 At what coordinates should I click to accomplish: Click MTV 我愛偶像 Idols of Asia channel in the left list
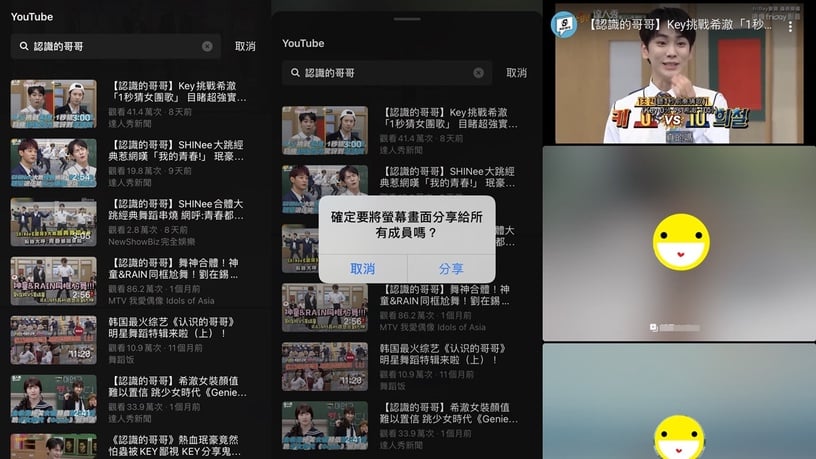click(161, 301)
